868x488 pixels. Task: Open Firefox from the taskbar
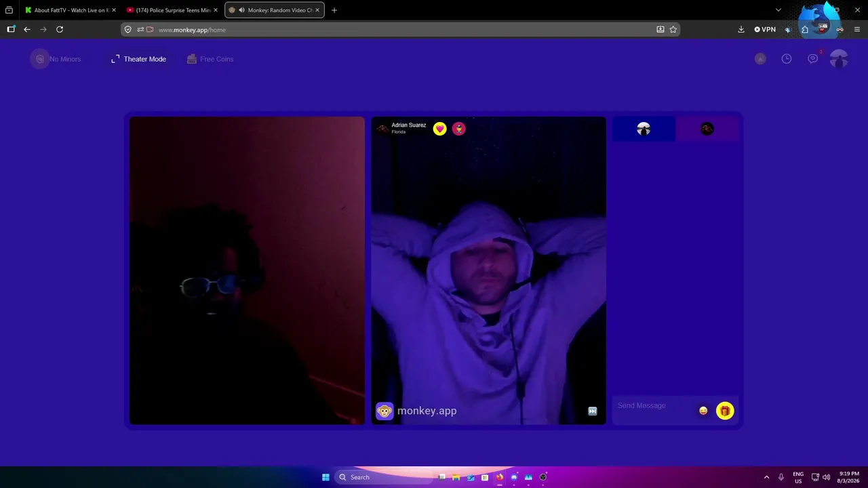coord(500,477)
